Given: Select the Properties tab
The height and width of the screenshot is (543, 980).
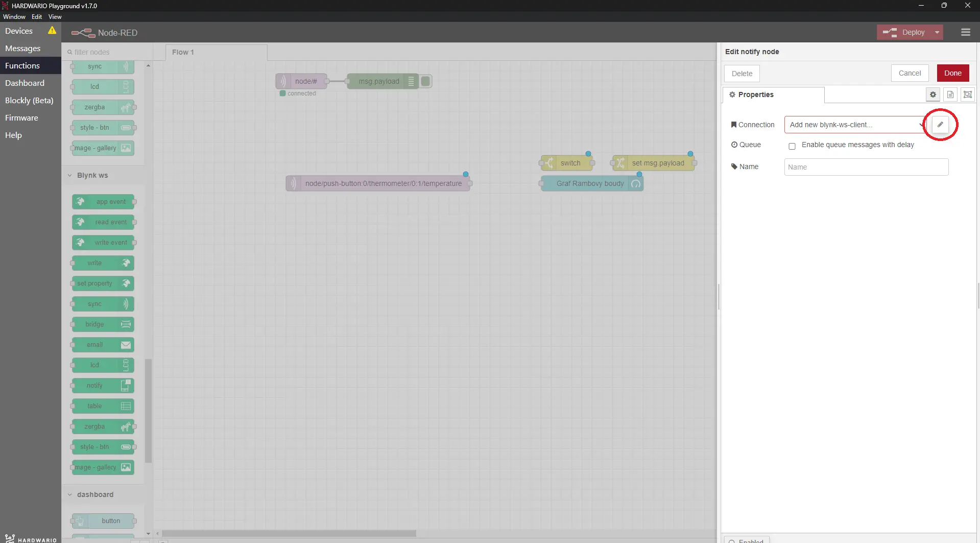Looking at the screenshot, I should click(773, 95).
